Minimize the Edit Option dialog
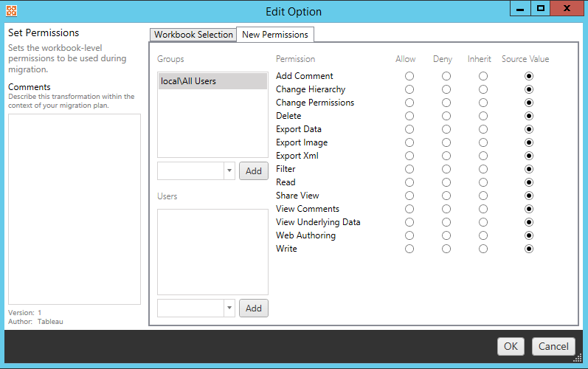 pos(519,9)
